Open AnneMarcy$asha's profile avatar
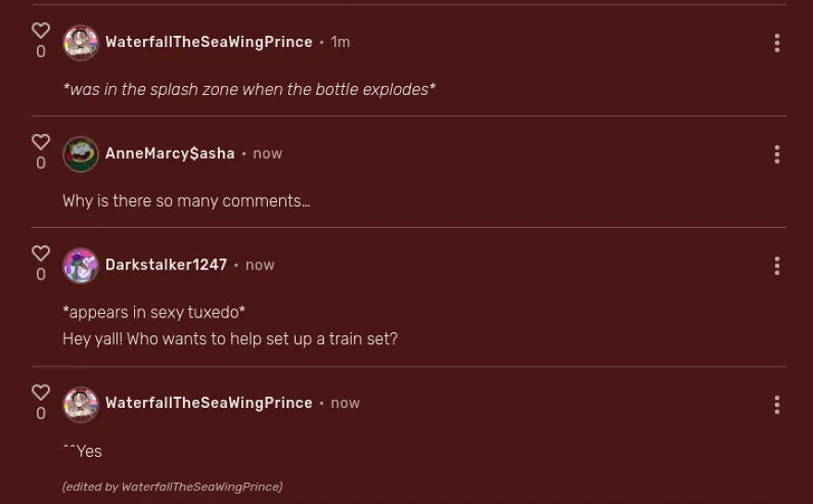This screenshot has width=813, height=504. click(80, 154)
